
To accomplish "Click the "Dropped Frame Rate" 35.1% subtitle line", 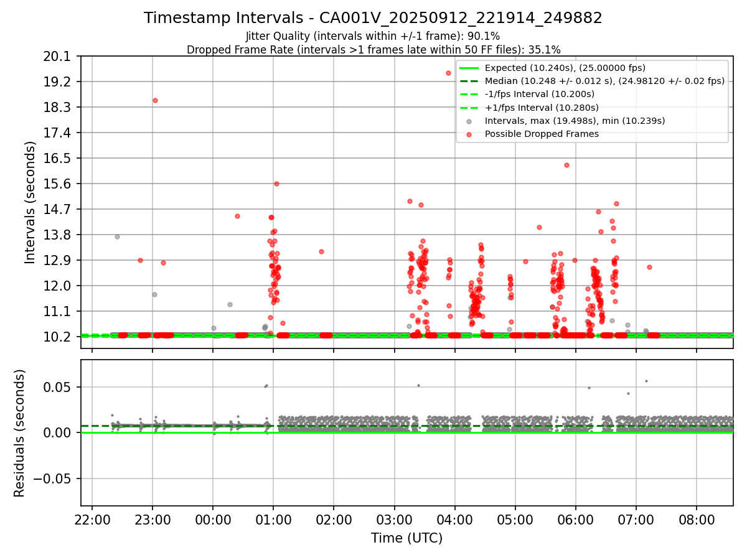I will pos(374,49).
